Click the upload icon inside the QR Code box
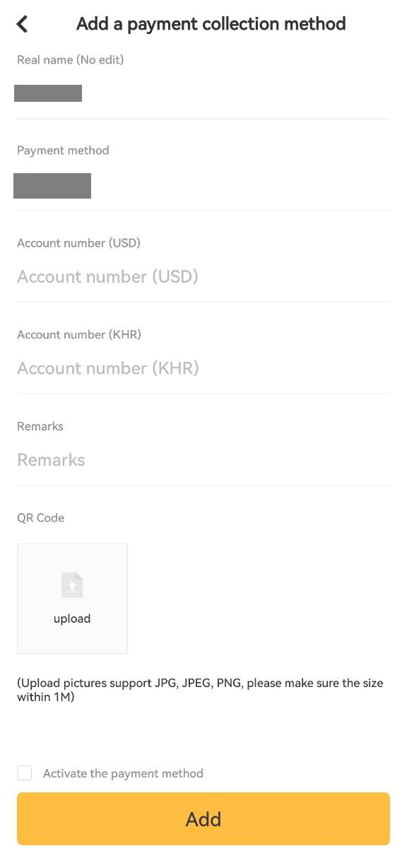This screenshot has height=868, width=407. click(x=72, y=585)
